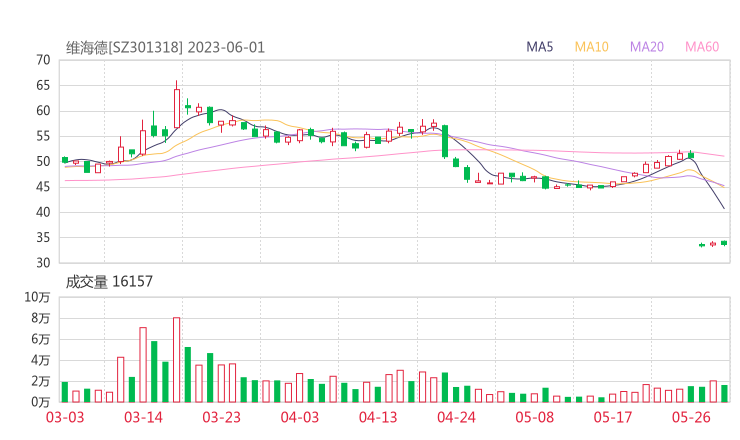This screenshot has width=740, height=440.
Task: Click the MA20 legend label
Action: 647,47
